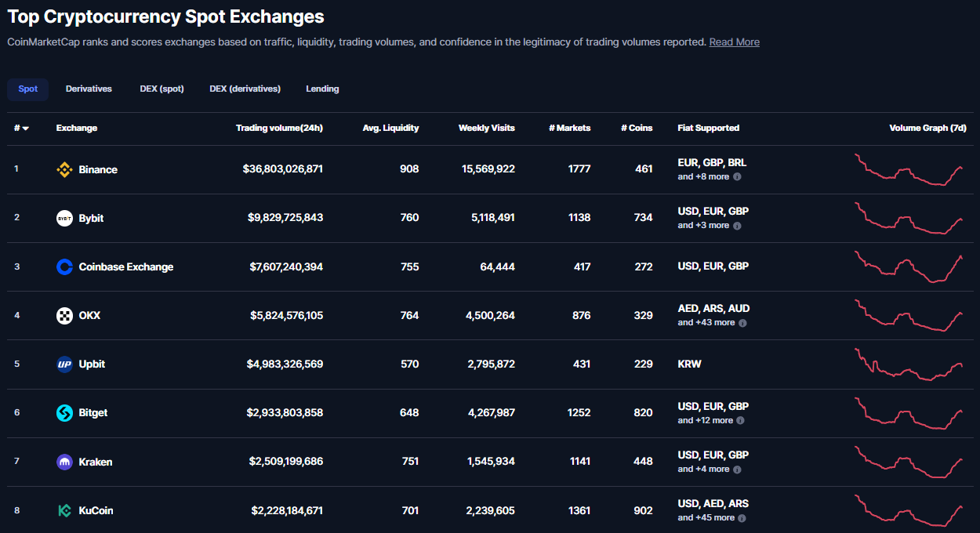
Task: Click the KuCoin logo icon
Action: pos(64,510)
